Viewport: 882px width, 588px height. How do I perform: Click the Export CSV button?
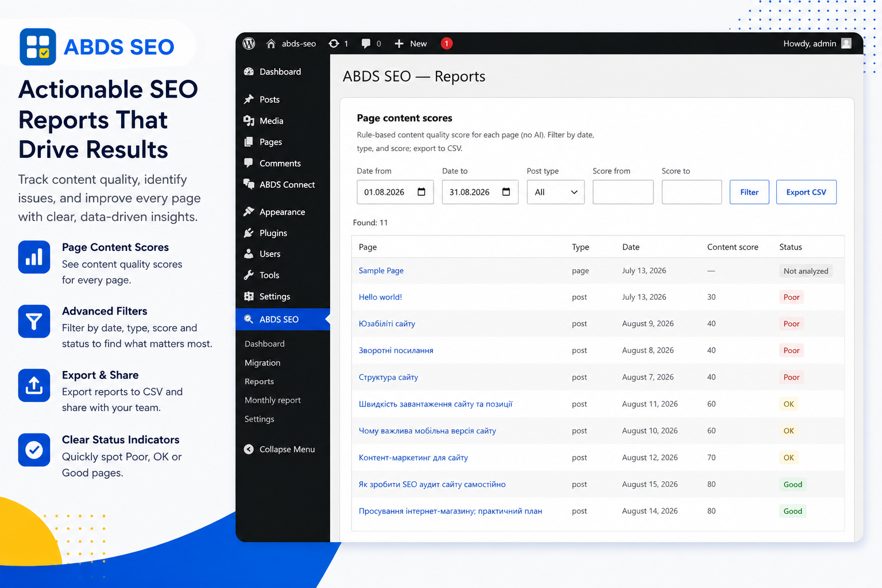[806, 192]
